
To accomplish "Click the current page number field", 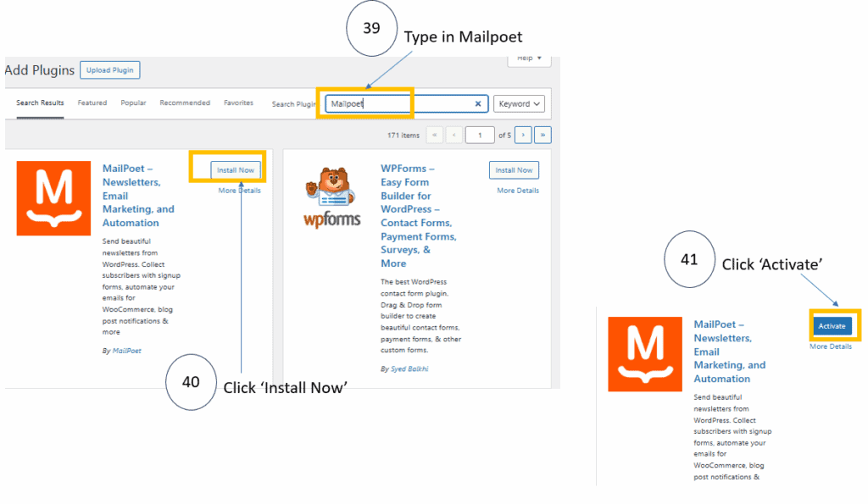I will pyautogui.click(x=481, y=135).
